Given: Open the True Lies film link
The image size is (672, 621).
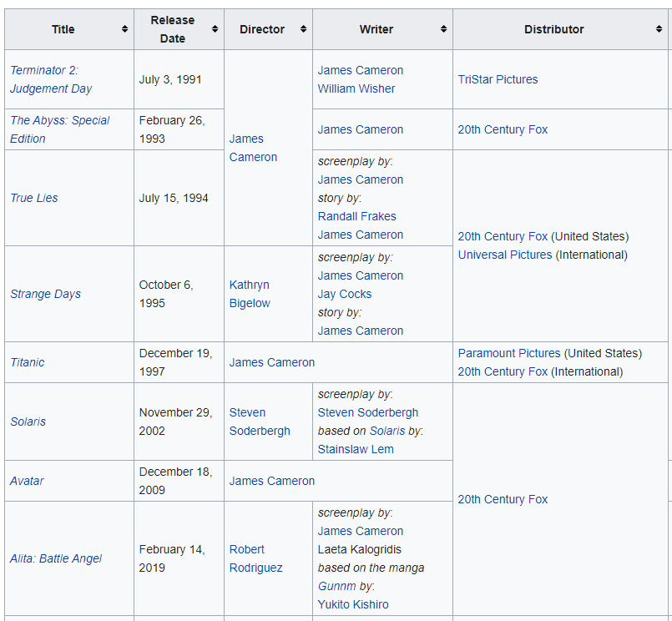Looking at the screenshot, I should point(34,198).
